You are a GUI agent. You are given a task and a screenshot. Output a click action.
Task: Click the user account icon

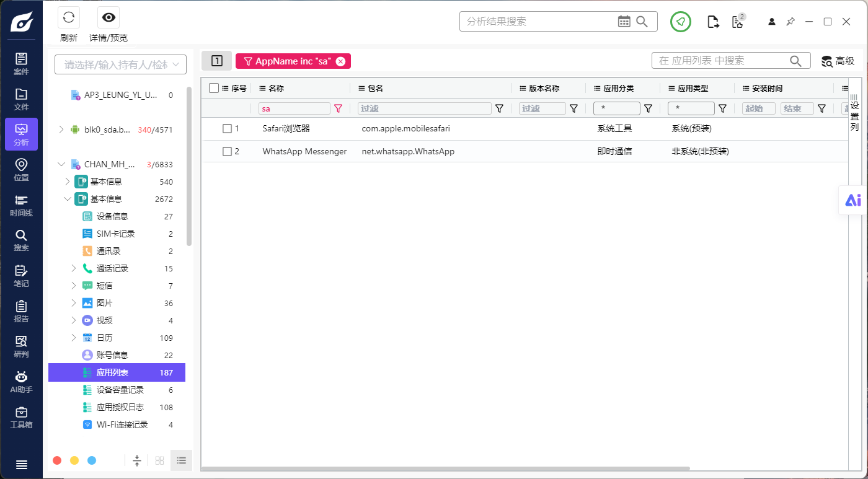coord(772,22)
